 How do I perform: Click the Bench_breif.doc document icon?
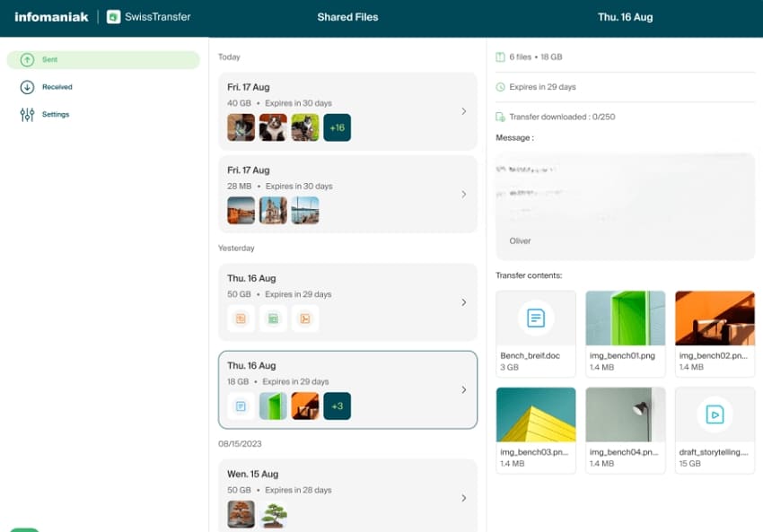(x=536, y=318)
